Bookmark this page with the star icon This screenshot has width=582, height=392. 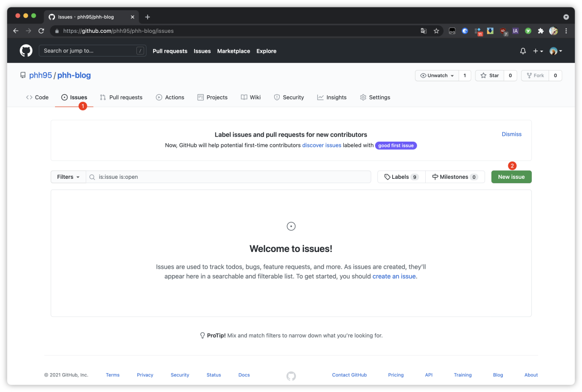tap(436, 31)
